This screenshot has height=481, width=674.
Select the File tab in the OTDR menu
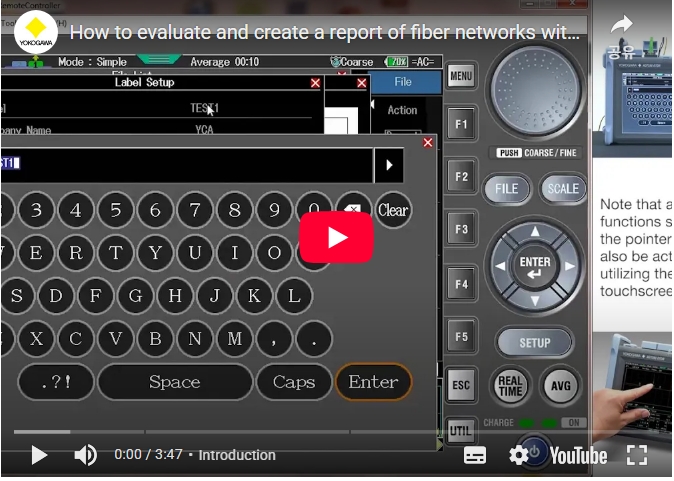point(403,82)
